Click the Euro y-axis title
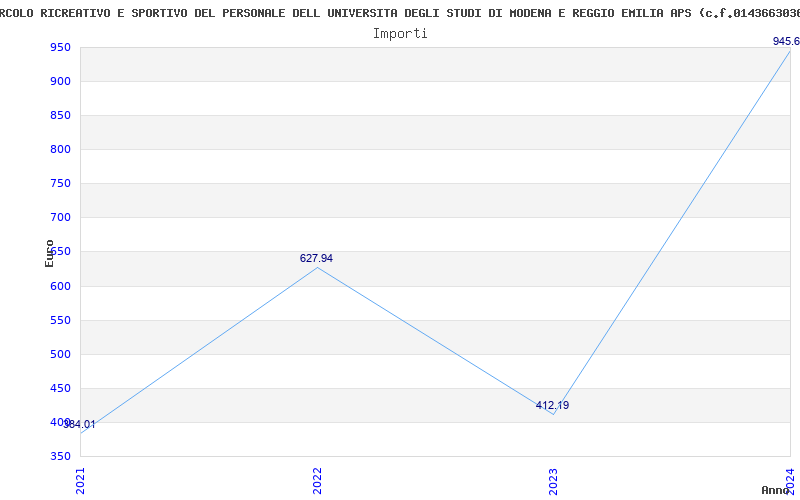 pyautogui.click(x=49, y=254)
